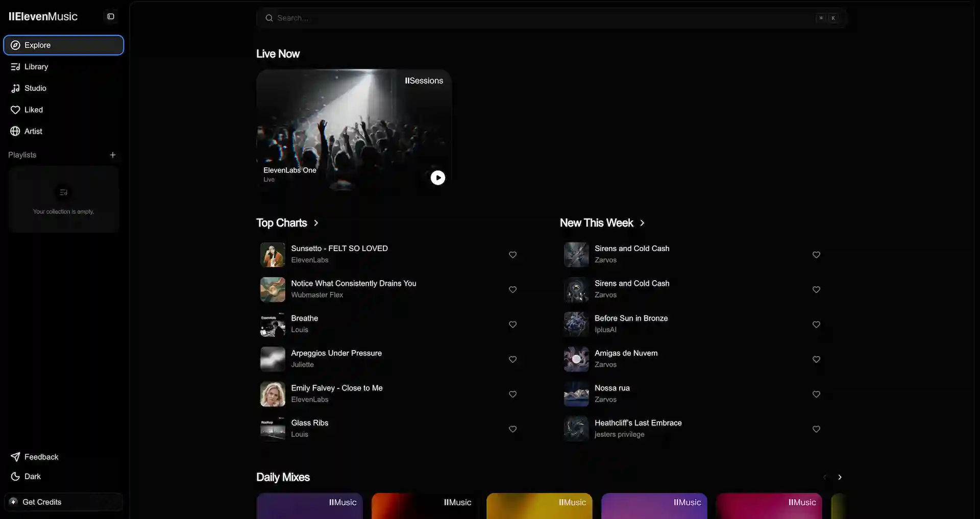Expand New This Week list
This screenshot has width=980, height=519.
pos(642,223)
